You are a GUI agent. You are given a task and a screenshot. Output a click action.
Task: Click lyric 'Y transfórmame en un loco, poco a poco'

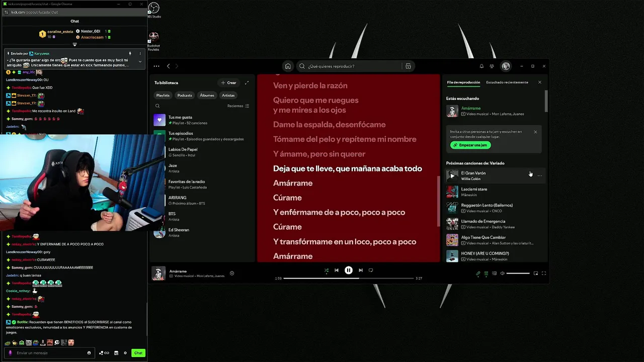click(345, 241)
